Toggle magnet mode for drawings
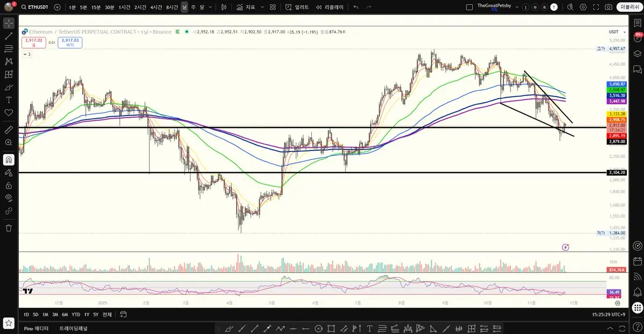This screenshot has width=644, height=334. pyautogui.click(x=9, y=159)
